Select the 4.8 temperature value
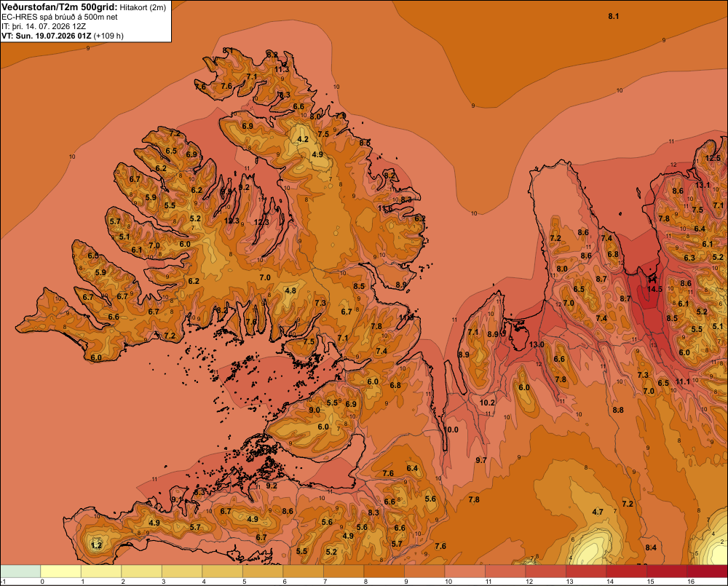The width and height of the screenshot is (728, 586). [290, 290]
